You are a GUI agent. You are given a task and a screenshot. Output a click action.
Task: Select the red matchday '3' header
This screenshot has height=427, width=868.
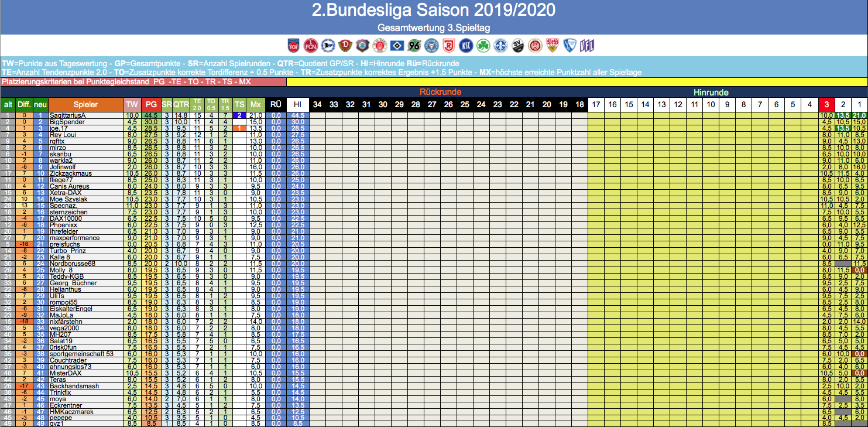pyautogui.click(x=826, y=104)
